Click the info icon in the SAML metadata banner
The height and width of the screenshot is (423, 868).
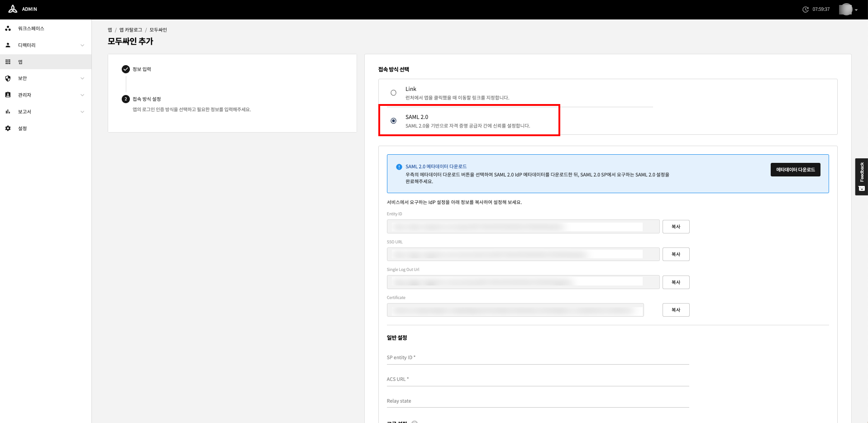pos(399,167)
